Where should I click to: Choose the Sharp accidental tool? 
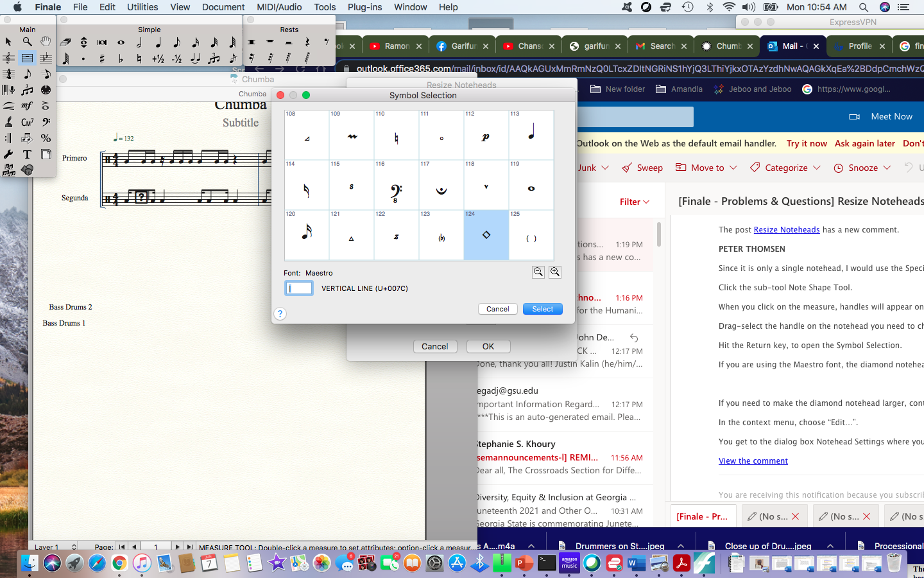click(102, 59)
